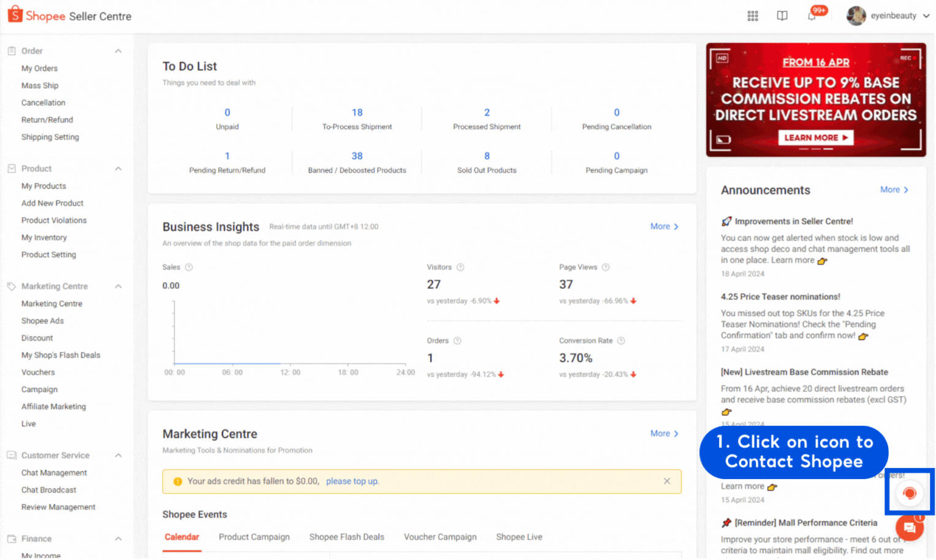Collapse the Order sidebar section

tap(118, 51)
